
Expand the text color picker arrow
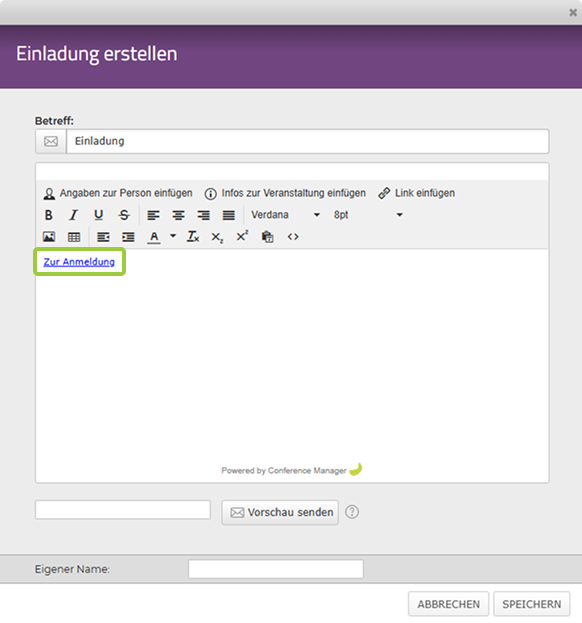173,236
